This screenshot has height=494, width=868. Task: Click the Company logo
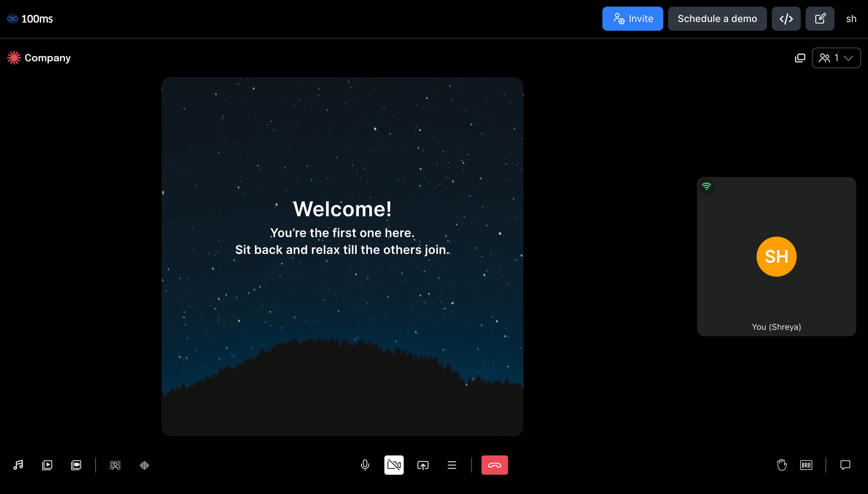(x=39, y=58)
